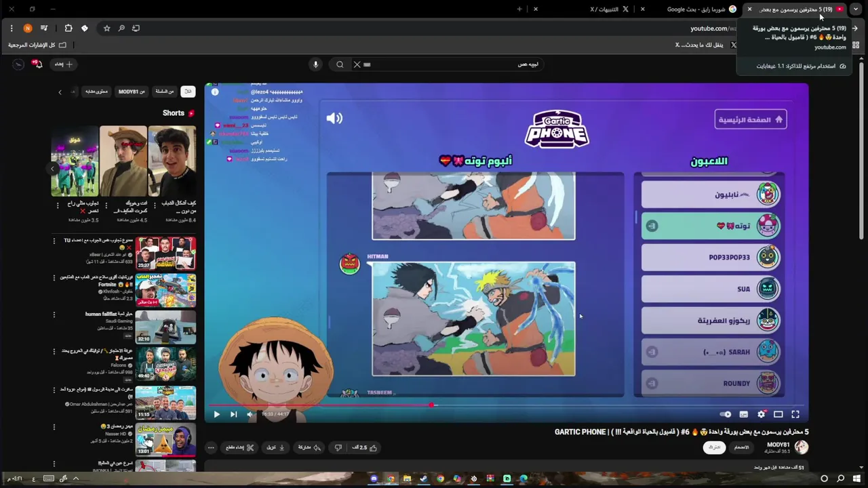Open the 11:15 recommended video thumbnail

coord(165,402)
